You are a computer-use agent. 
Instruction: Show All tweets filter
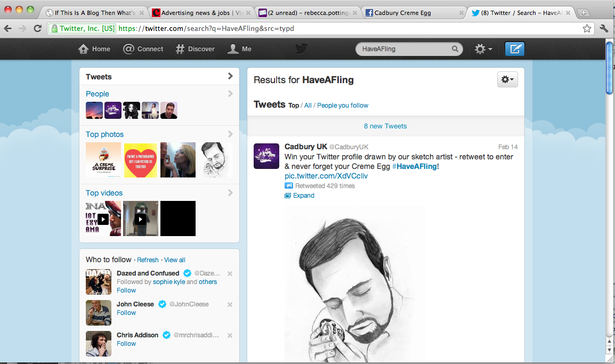tap(308, 106)
